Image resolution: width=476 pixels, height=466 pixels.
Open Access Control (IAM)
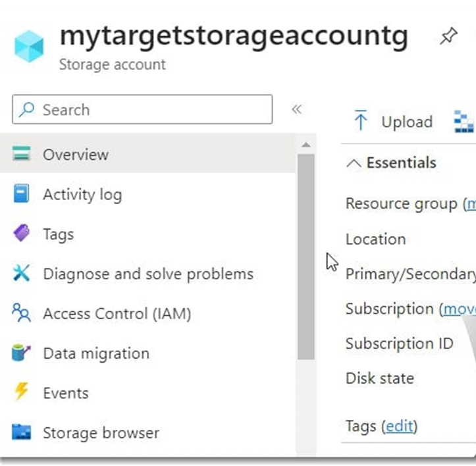(147, 313)
